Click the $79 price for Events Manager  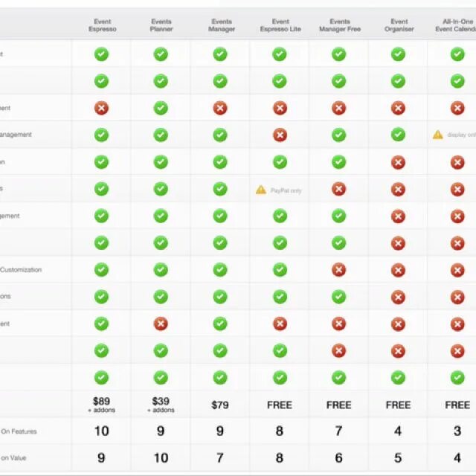click(220, 405)
